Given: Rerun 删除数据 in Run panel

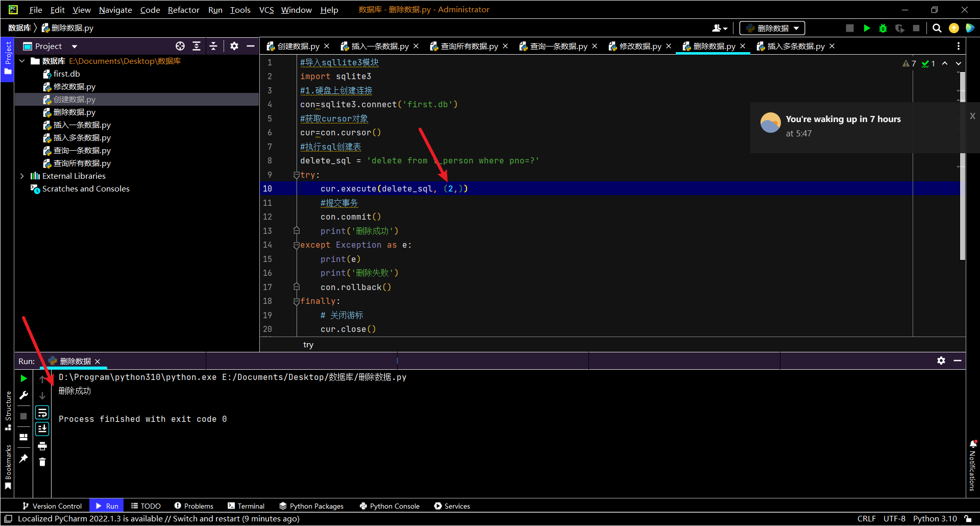Looking at the screenshot, I should pyautogui.click(x=23, y=378).
